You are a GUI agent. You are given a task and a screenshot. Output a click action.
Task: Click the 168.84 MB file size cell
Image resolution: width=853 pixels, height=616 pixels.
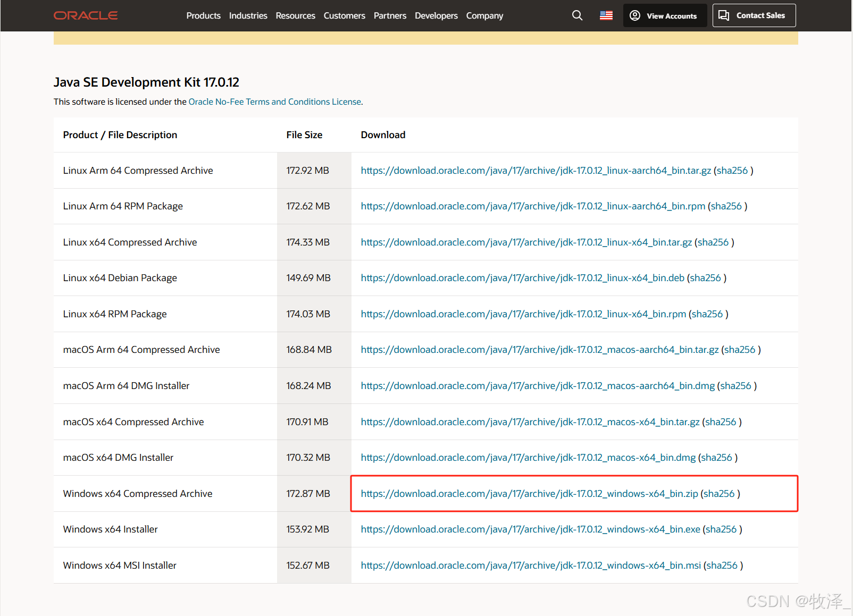pyautogui.click(x=314, y=350)
